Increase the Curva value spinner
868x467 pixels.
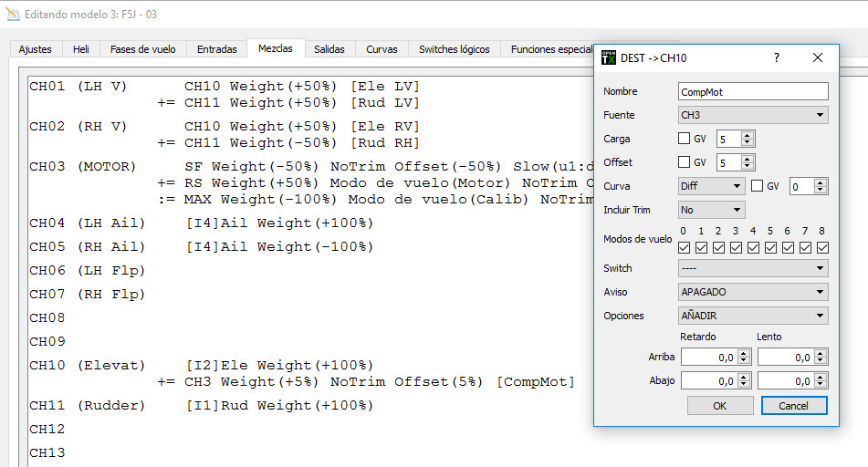(821, 182)
